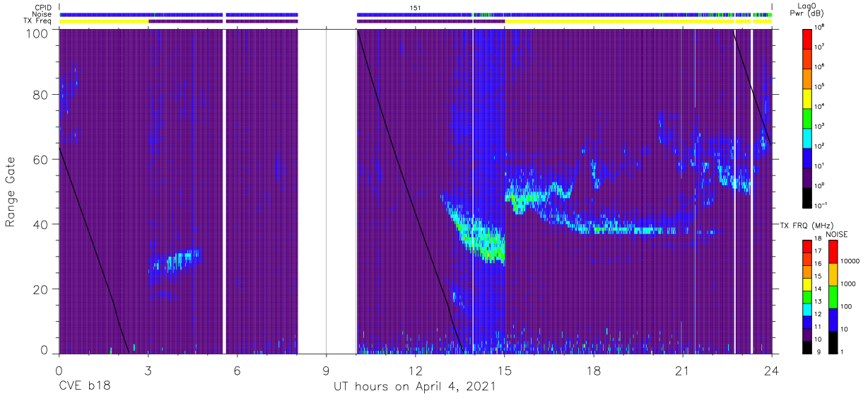The width and height of the screenshot is (868, 401).
Task: Click the 'Range Gate' y-axis label
Action: [x=11, y=192]
